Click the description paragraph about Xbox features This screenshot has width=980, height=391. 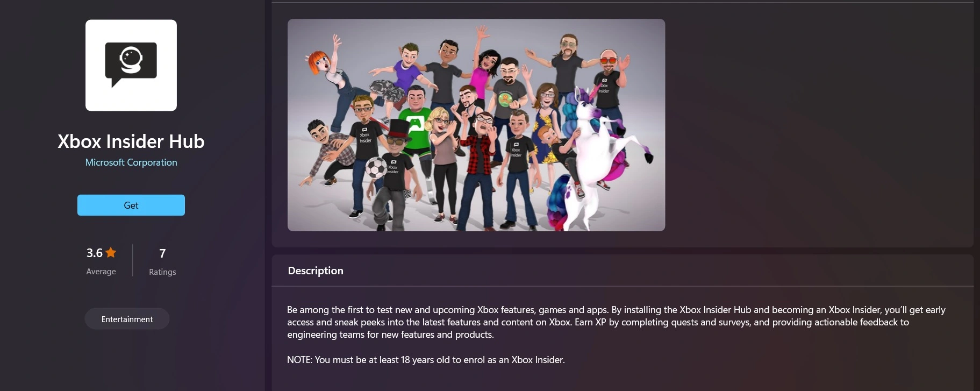[x=616, y=322]
